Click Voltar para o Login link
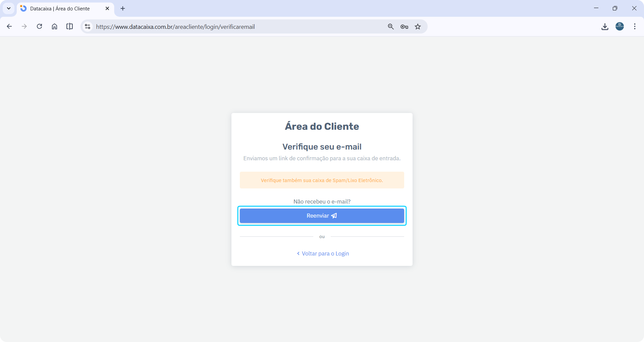644x342 pixels. coord(325,253)
